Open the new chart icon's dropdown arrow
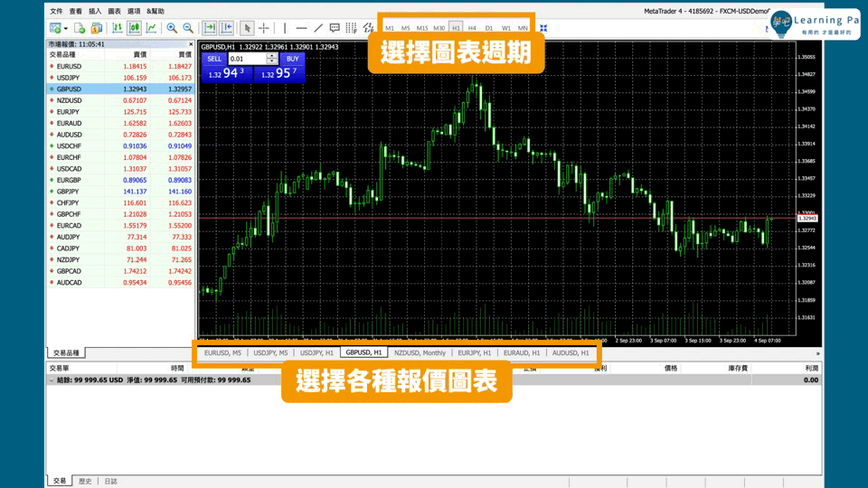868x488 pixels. (x=65, y=28)
